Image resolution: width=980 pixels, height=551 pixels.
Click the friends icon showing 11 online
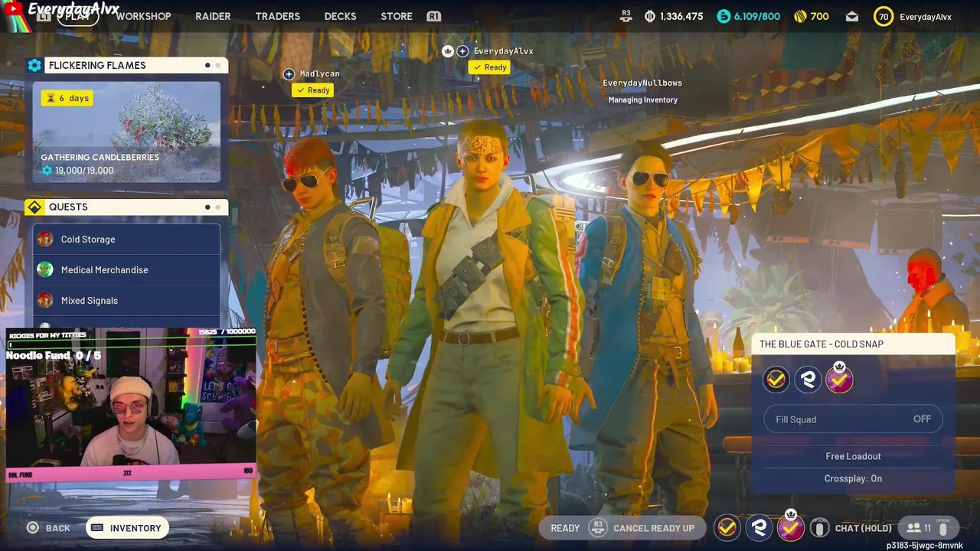coord(913,528)
